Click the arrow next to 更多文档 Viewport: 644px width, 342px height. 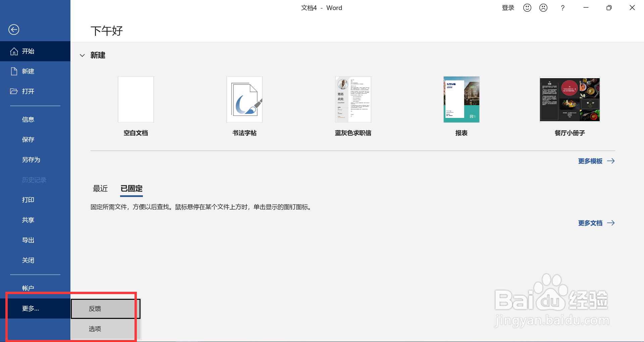click(x=611, y=223)
